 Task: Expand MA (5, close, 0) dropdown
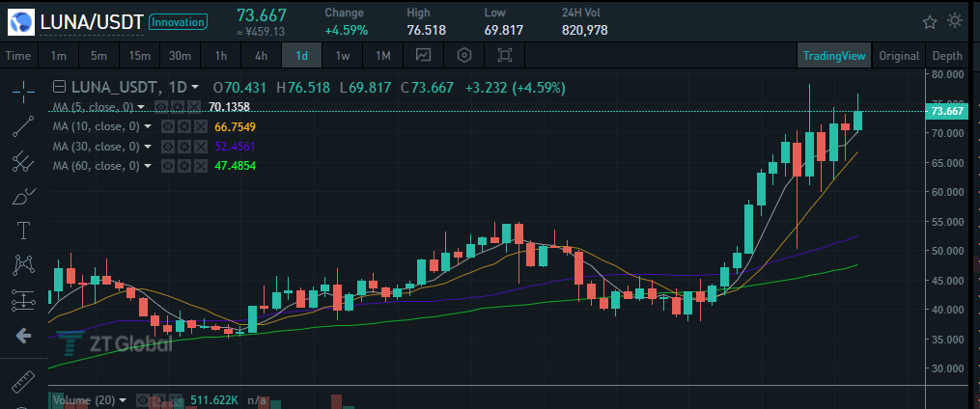click(x=141, y=107)
